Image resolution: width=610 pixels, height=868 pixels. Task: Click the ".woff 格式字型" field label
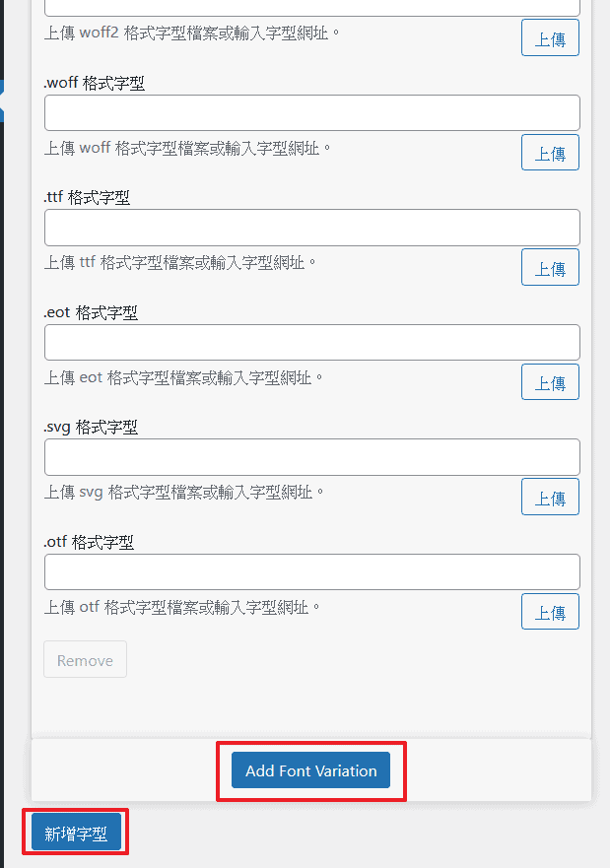pos(94,84)
